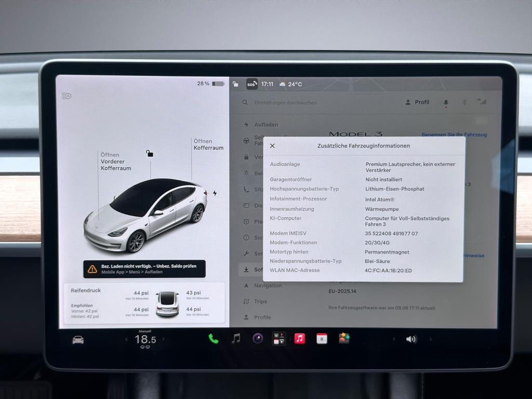Tap the lock icon above the car
The height and width of the screenshot is (399, 532).
click(x=150, y=153)
